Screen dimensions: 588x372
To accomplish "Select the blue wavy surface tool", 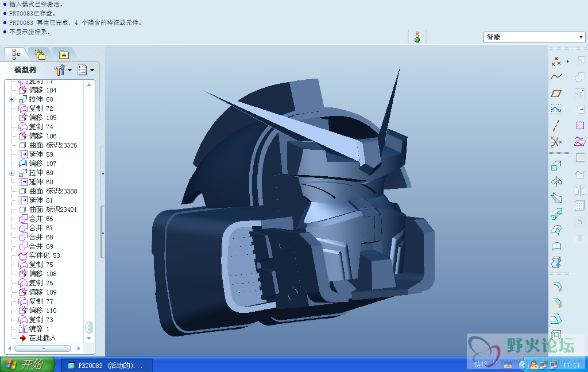I will coord(556,262).
